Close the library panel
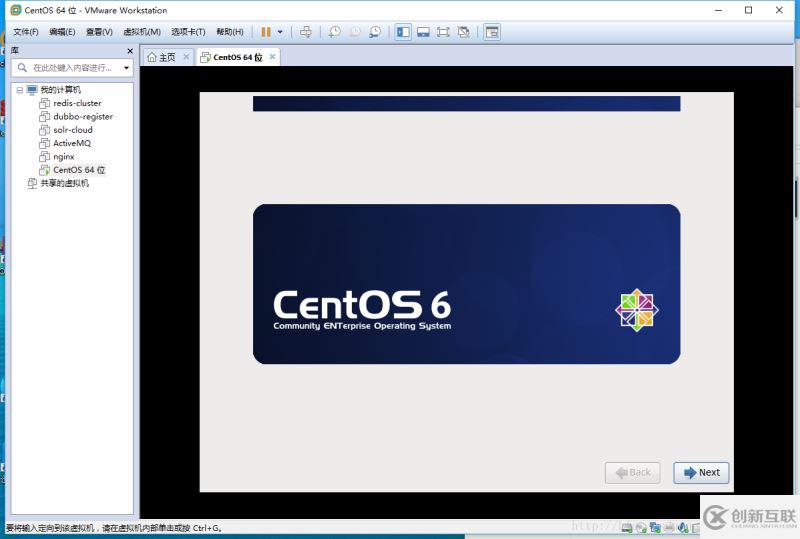This screenshot has width=800, height=539. click(130, 51)
